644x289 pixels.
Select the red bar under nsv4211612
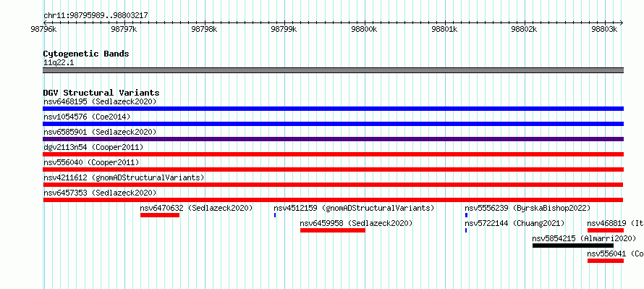[x=333, y=185]
